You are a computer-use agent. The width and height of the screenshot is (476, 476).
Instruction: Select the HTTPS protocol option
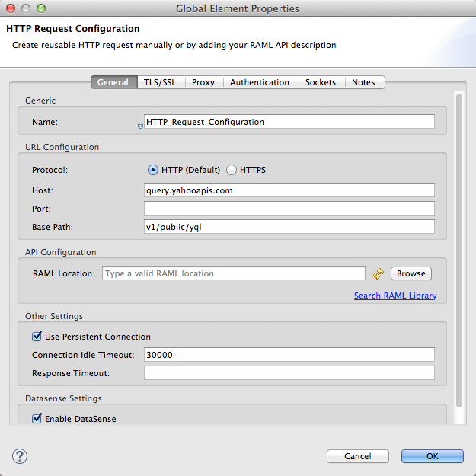click(x=232, y=170)
